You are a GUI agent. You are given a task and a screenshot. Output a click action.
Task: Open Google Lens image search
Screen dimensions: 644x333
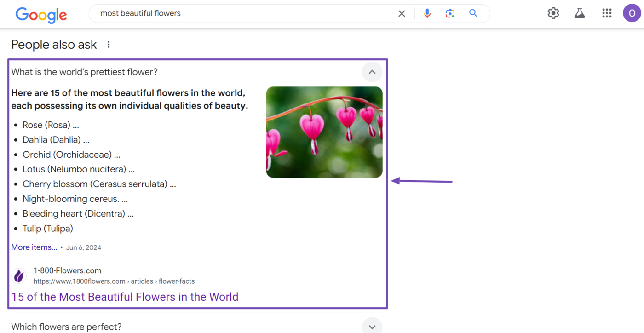[450, 14]
